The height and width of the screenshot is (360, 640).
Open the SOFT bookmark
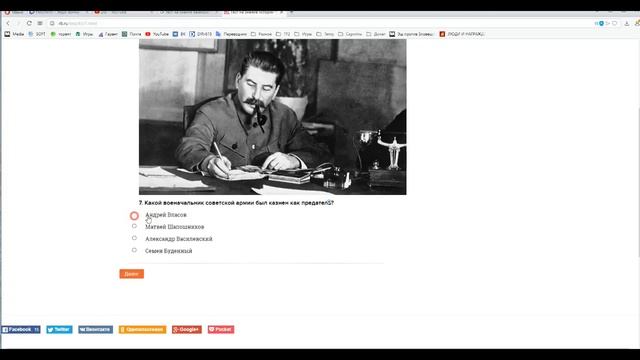click(x=37, y=34)
